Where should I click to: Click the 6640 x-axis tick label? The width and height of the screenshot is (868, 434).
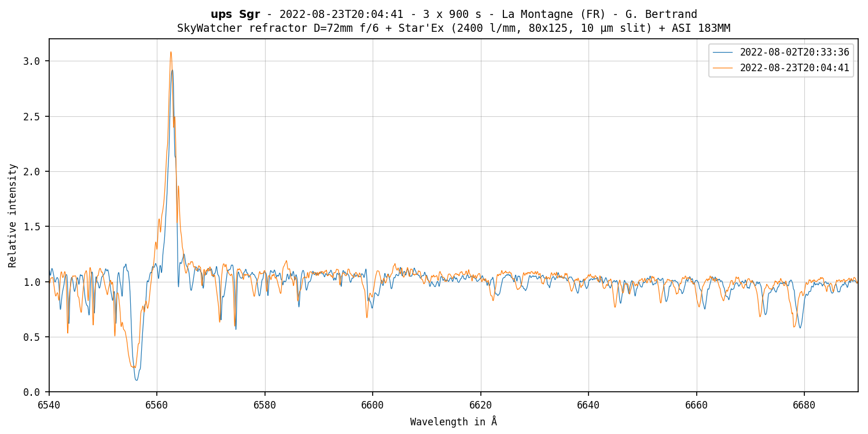pyautogui.click(x=589, y=405)
